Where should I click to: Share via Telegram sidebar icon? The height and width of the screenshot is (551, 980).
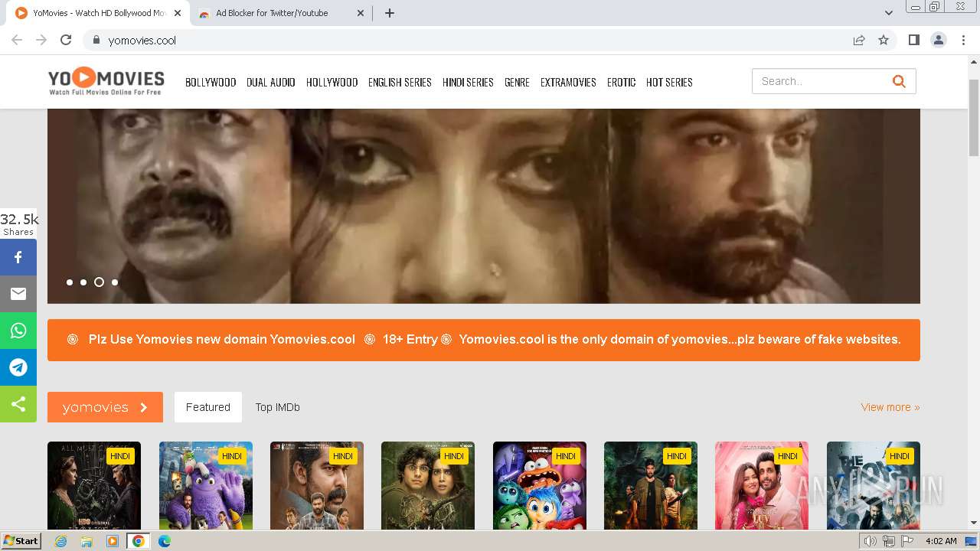coord(18,367)
